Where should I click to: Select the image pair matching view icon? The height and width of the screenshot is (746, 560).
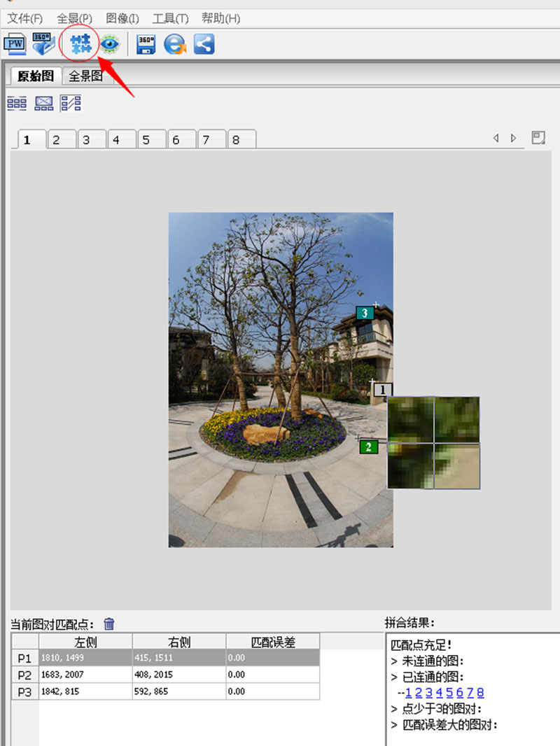click(x=71, y=104)
